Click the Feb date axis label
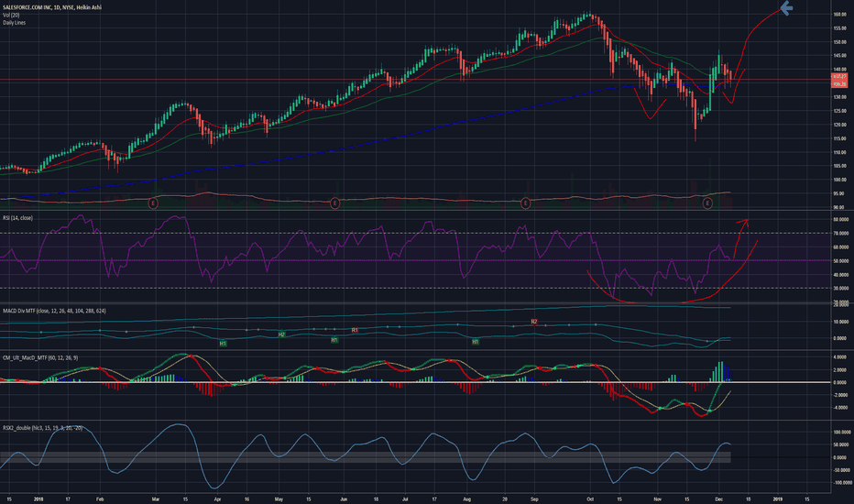This screenshot has width=854, height=504. coord(99,499)
